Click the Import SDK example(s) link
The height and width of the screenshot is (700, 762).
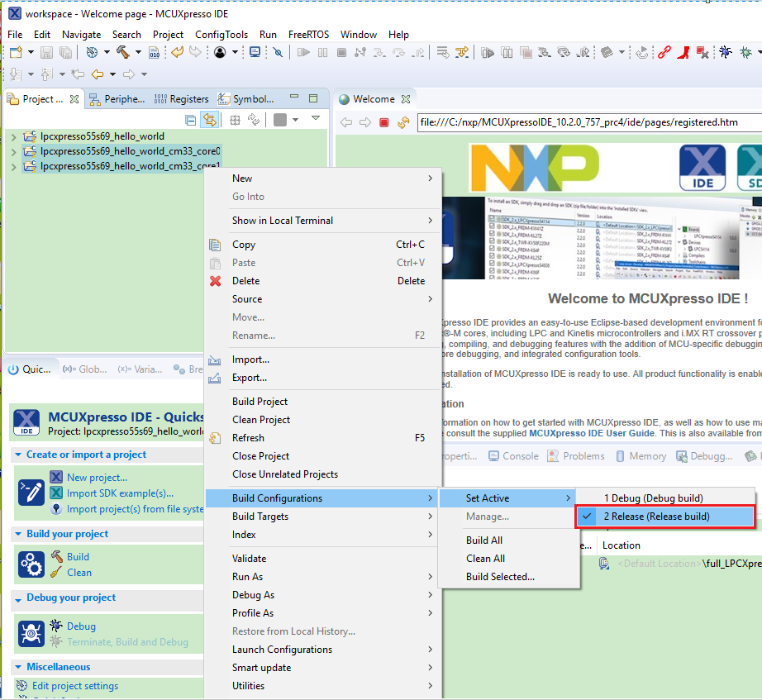(x=120, y=493)
